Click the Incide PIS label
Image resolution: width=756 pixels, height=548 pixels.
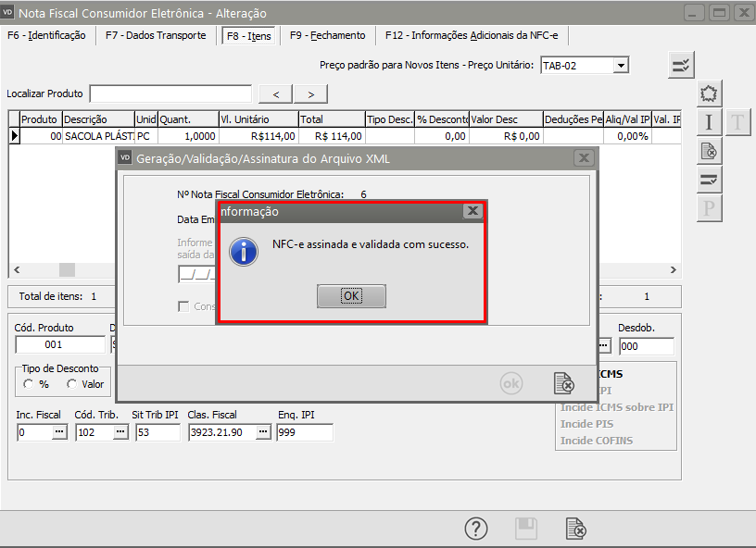(586, 424)
